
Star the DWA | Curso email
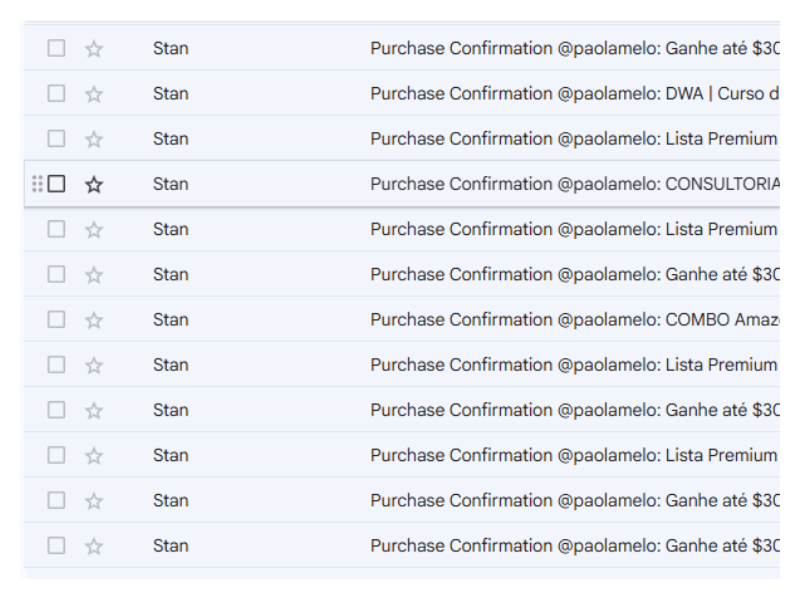pos(94,94)
